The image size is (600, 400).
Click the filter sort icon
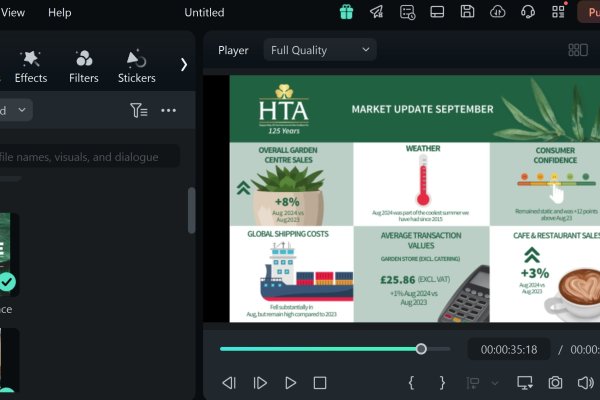tap(139, 110)
